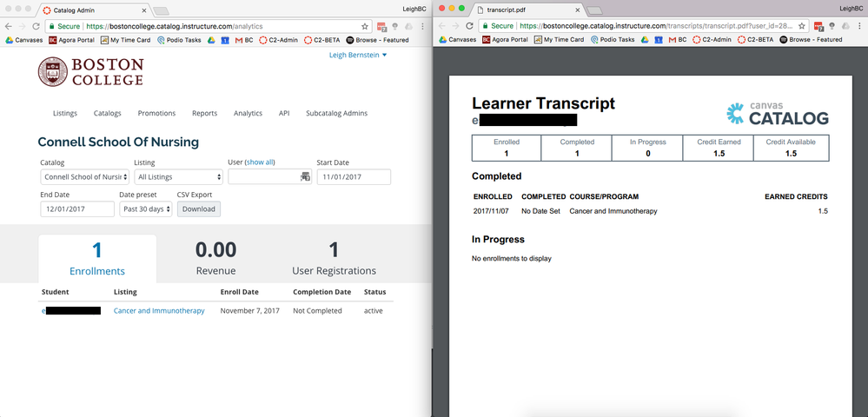The height and width of the screenshot is (417, 868).
Task: Close the transcript.pdf browser tab
Action: tap(578, 10)
